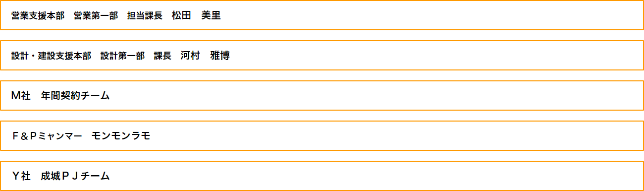This screenshot has width=644, height=191.
Task: Select the 課長 title beside 設計第一部
Action: click(162, 56)
